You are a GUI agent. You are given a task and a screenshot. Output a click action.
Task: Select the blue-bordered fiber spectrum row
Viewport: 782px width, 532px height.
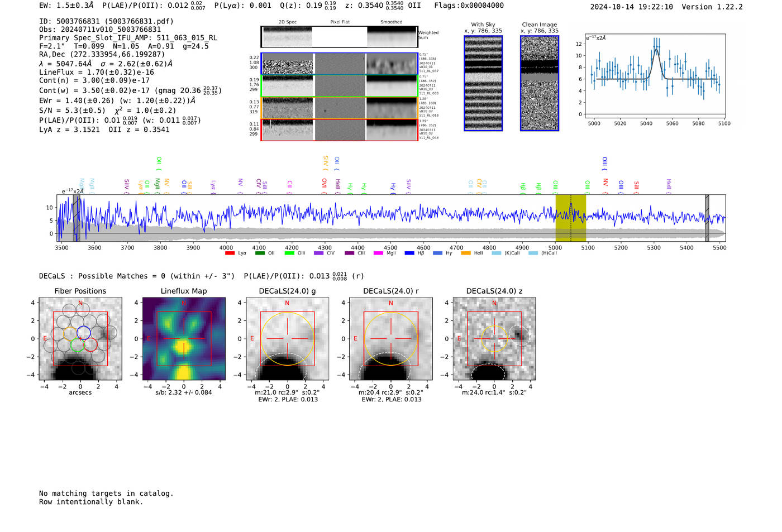click(339, 64)
